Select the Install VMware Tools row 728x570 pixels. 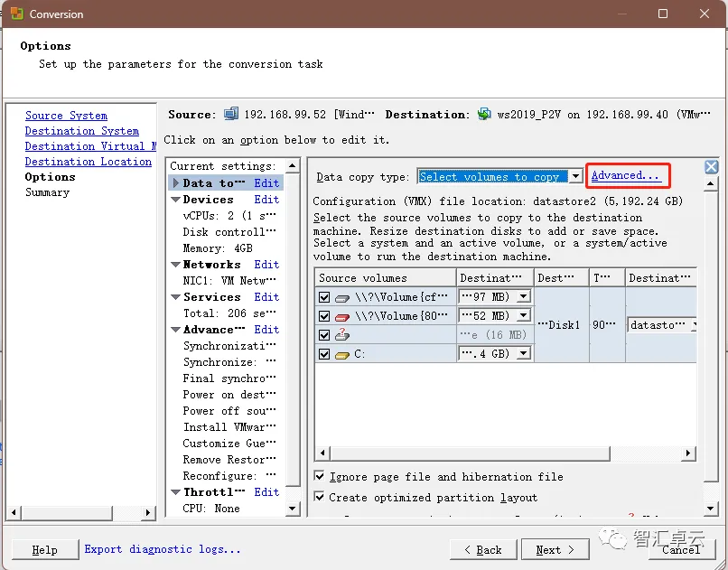point(229,427)
